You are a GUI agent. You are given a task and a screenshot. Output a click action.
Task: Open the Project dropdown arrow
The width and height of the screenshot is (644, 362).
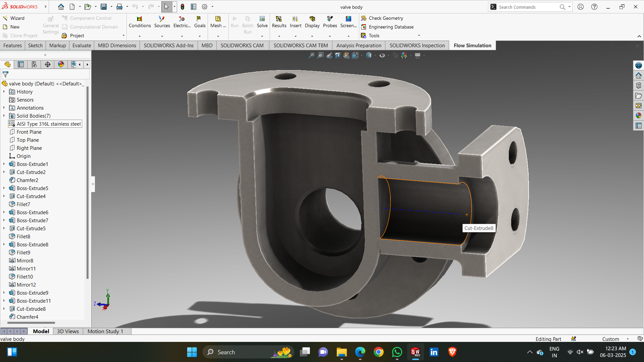pos(123,36)
